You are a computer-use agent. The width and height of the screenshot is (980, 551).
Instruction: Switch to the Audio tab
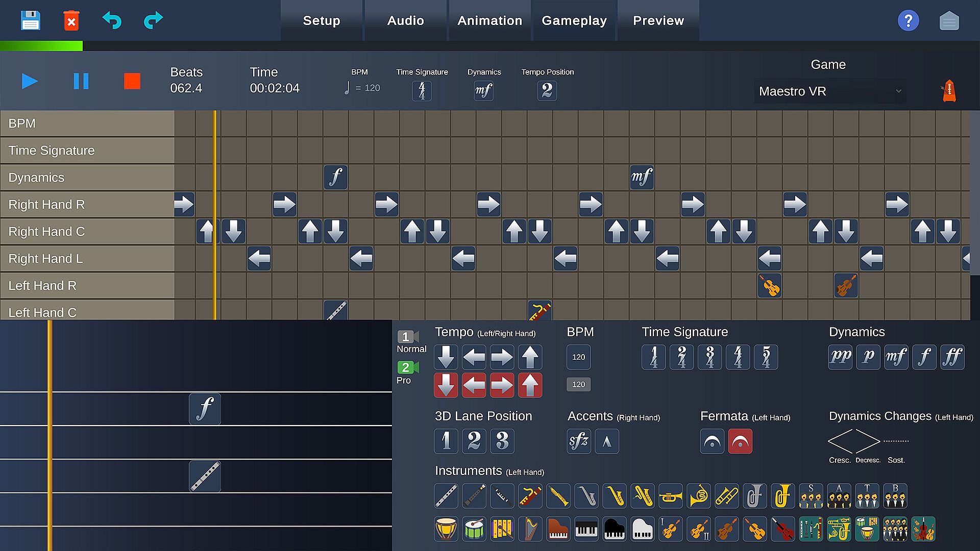405,20
